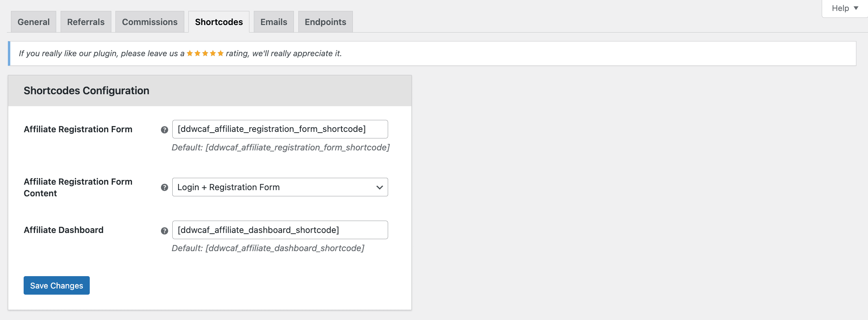The width and height of the screenshot is (868, 320).
Task: Click the five-star rating stars in notice
Action: 205,53
